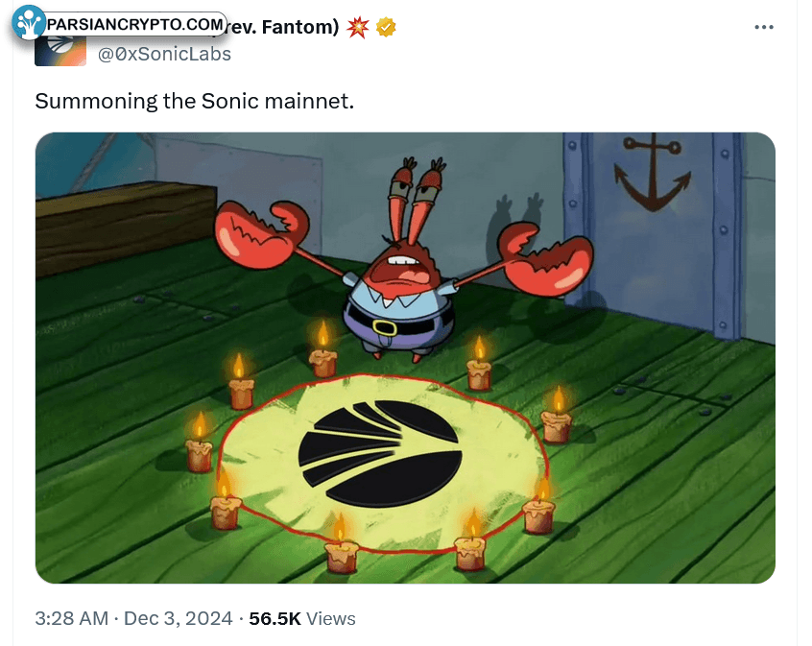Click the anchor symbol on the door
Viewport: 812px width, 646px height.
click(653, 173)
